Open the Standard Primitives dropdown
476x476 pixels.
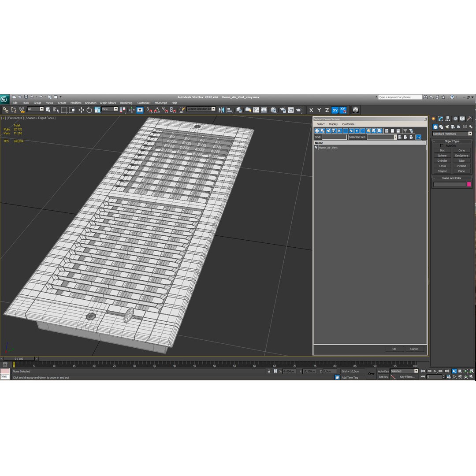(x=452, y=134)
